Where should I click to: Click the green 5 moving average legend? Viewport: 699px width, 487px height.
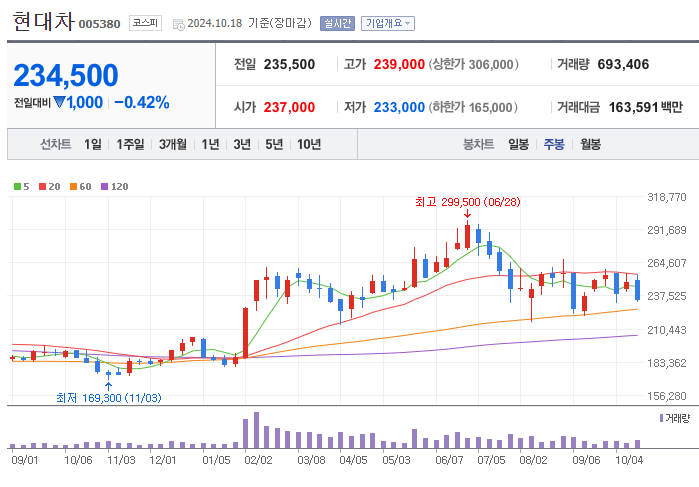tap(21, 186)
